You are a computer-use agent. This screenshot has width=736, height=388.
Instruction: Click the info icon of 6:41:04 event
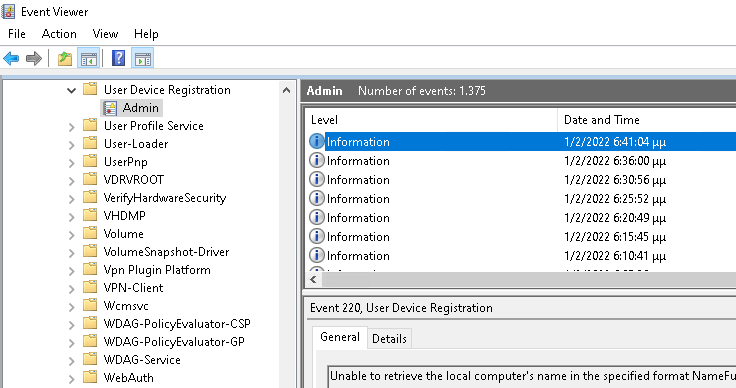(x=317, y=141)
